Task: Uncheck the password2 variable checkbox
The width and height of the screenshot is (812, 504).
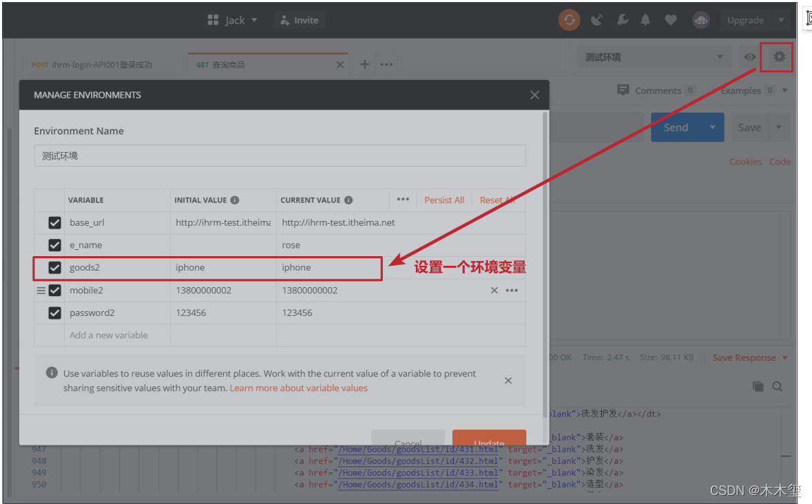Action: [x=54, y=313]
